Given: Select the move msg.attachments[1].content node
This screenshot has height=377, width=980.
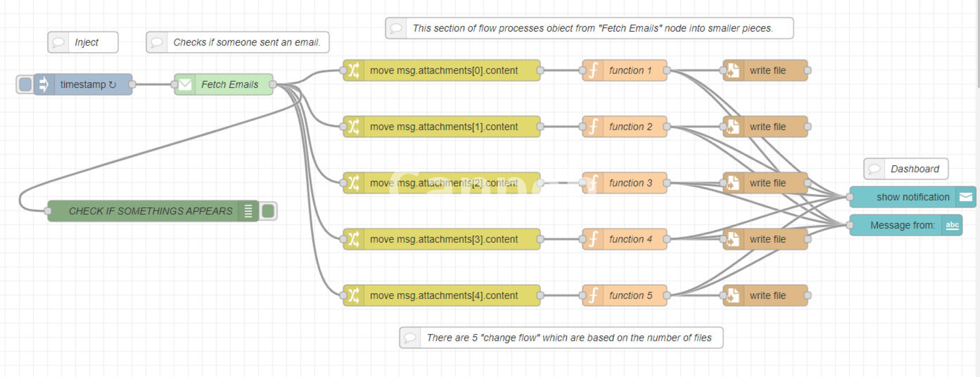Looking at the screenshot, I should [x=443, y=127].
